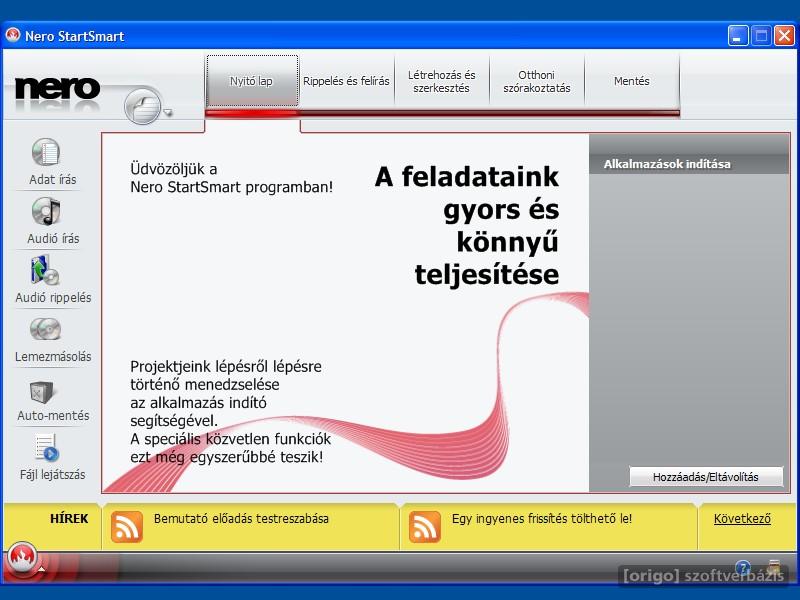The width and height of the screenshot is (800, 600).
Task: Click the Hozzáadás/Eltávolítás button
Action: pos(706,477)
